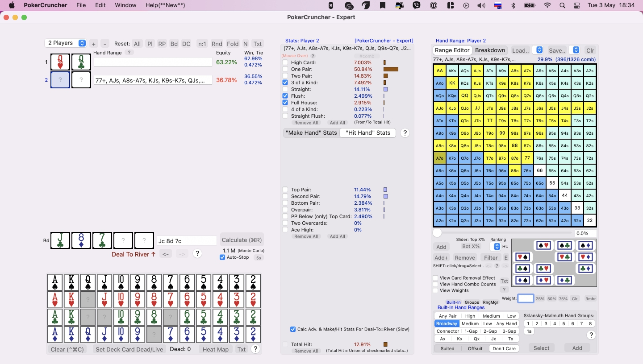Toggle the 72o cell in the hand matrix

click(x=527, y=220)
